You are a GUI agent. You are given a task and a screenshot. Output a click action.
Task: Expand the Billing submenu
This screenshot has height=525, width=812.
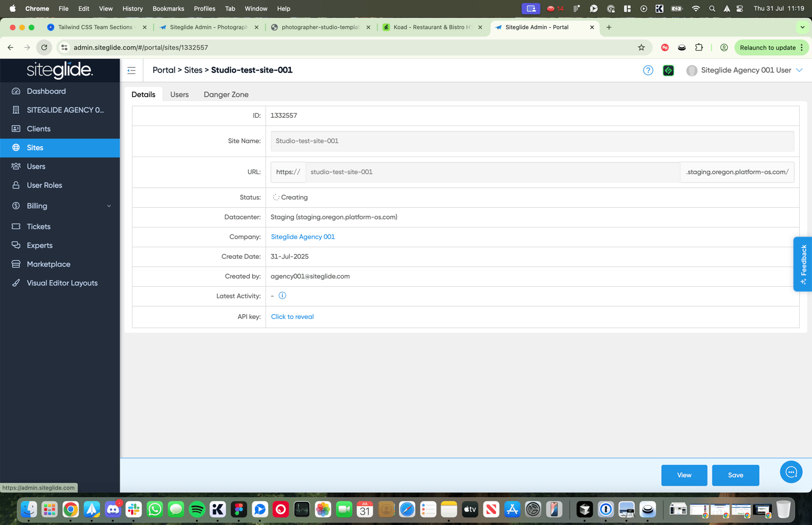coord(60,206)
